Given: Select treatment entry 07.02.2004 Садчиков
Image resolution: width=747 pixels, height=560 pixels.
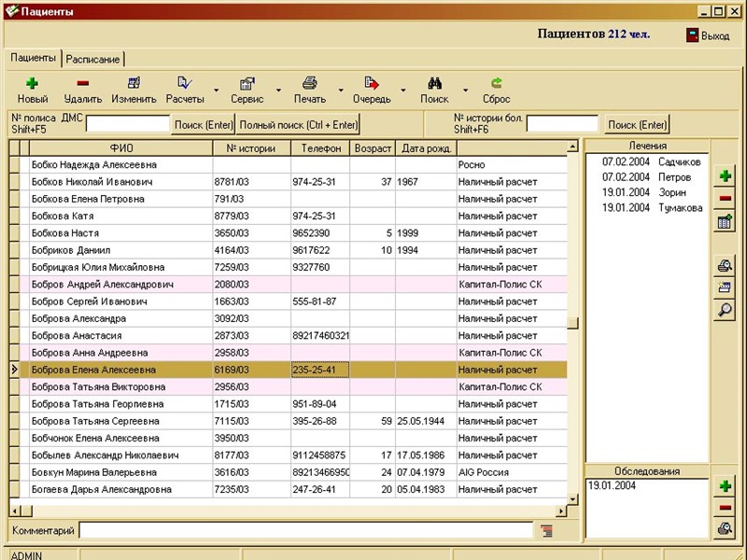Looking at the screenshot, I should pos(651,161).
